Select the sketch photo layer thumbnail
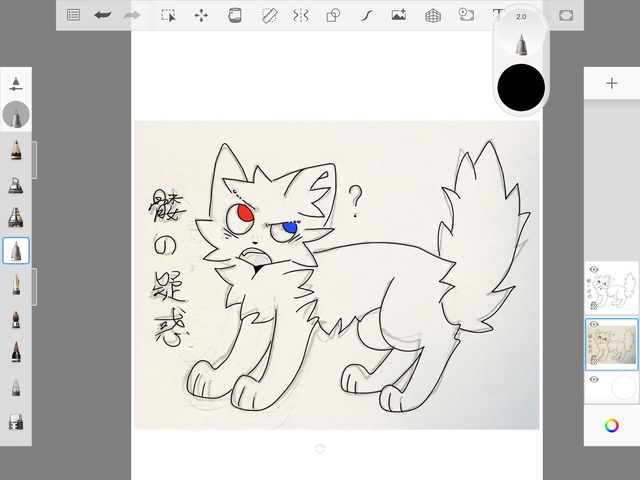This screenshot has width=640, height=480. (x=612, y=347)
